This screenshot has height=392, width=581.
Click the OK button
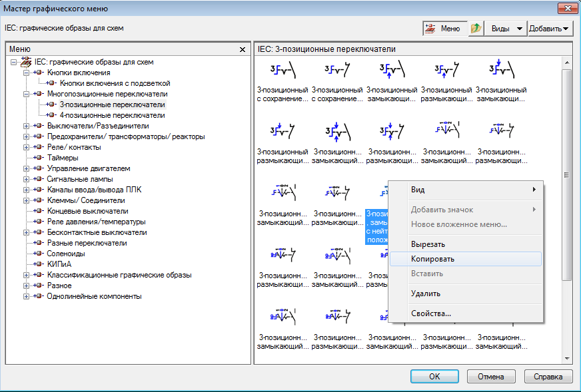point(434,377)
